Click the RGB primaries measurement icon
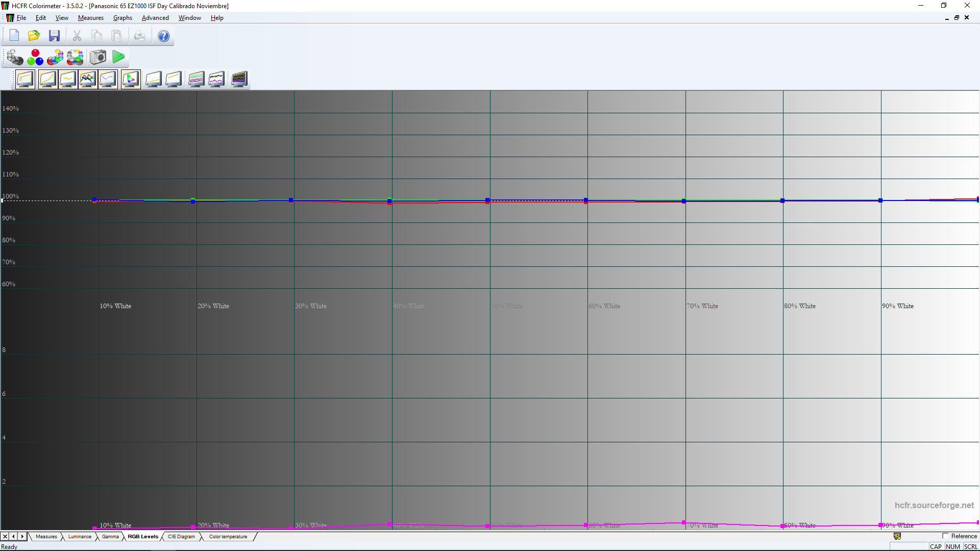 pyautogui.click(x=35, y=57)
